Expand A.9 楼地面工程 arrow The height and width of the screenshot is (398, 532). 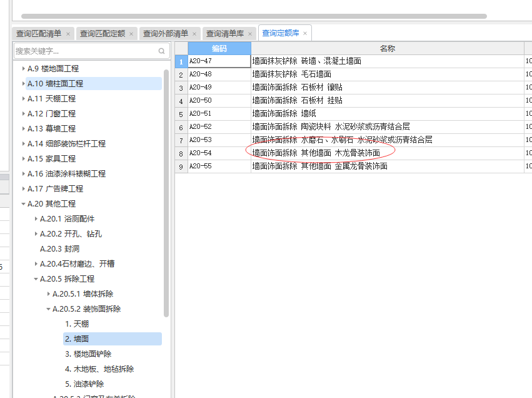[23, 69]
